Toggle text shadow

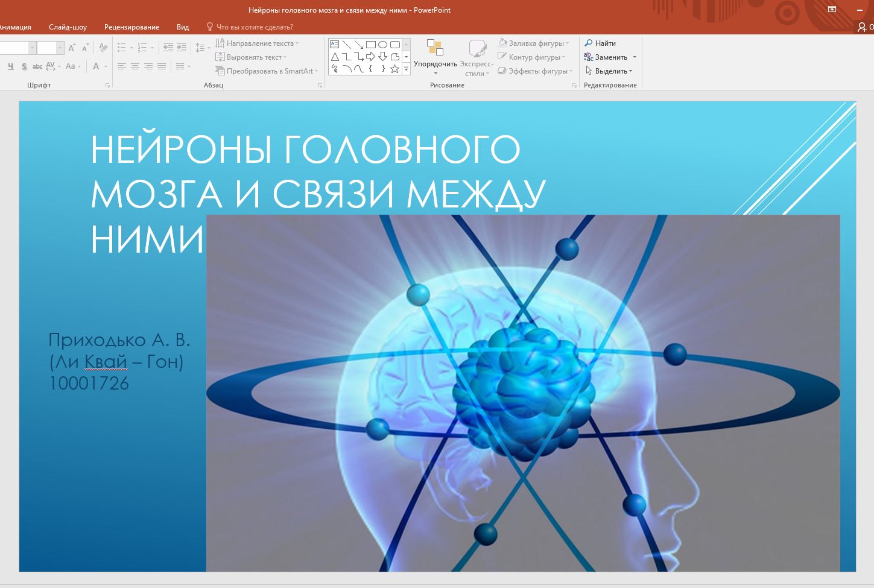coord(24,66)
